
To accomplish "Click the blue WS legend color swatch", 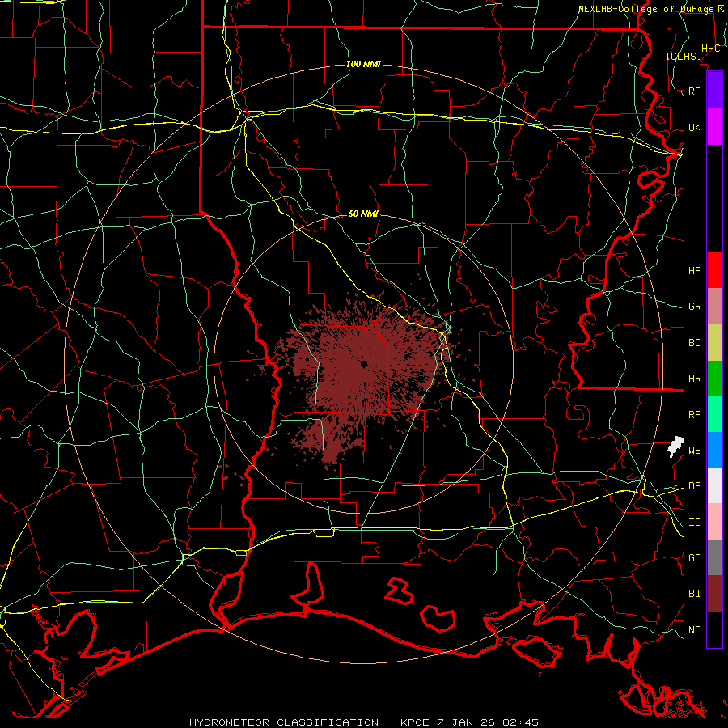I will (x=714, y=450).
